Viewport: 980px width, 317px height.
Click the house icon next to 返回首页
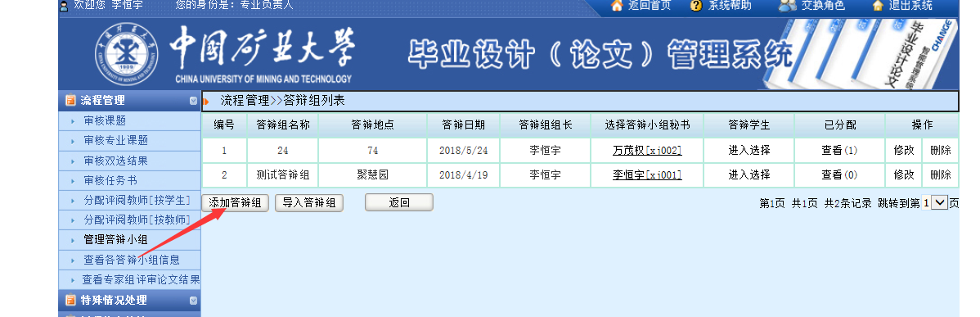617,6
